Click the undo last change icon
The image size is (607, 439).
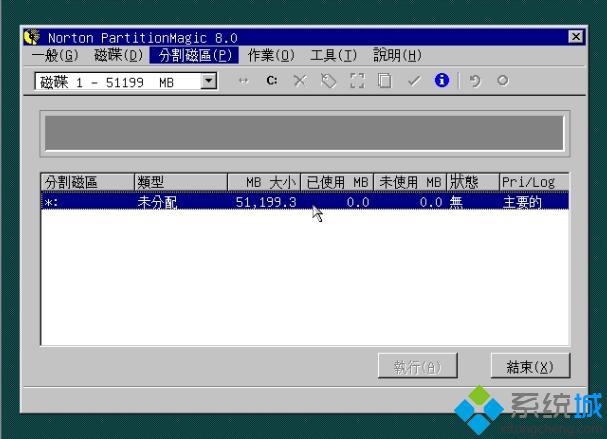click(475, 81)
